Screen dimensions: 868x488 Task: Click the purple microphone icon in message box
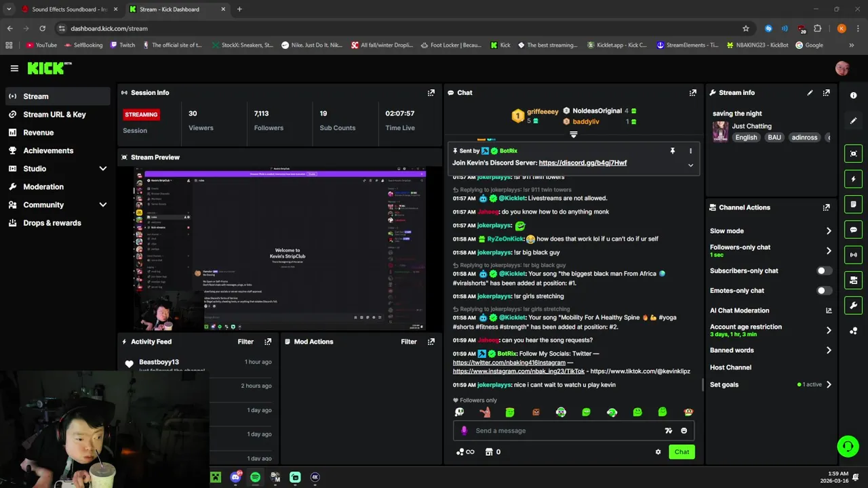(x=464, y=430)
